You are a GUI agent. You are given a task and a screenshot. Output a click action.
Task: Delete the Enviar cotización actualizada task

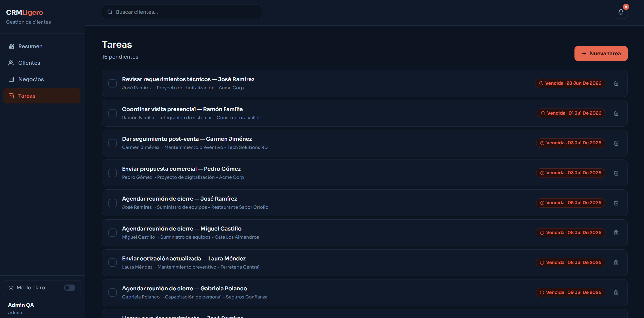[616, 263]
